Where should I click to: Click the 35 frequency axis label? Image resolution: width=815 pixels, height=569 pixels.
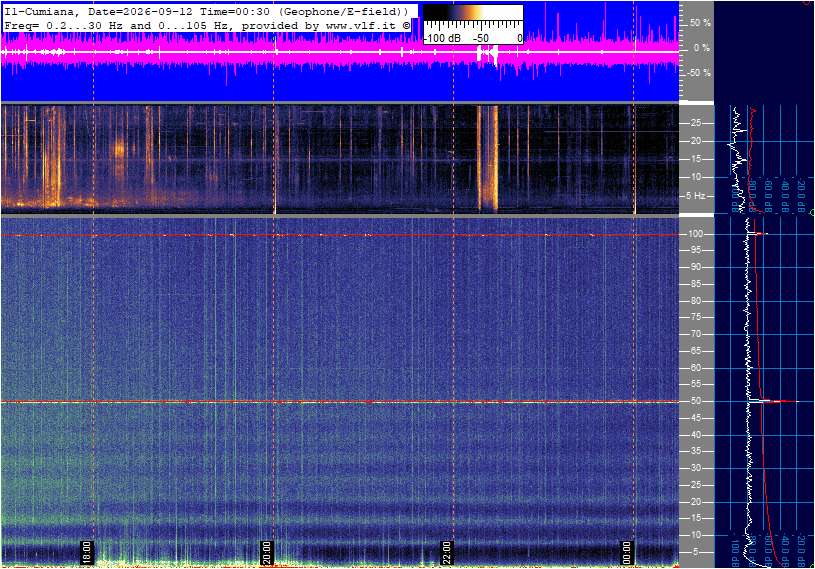point(695,452)
